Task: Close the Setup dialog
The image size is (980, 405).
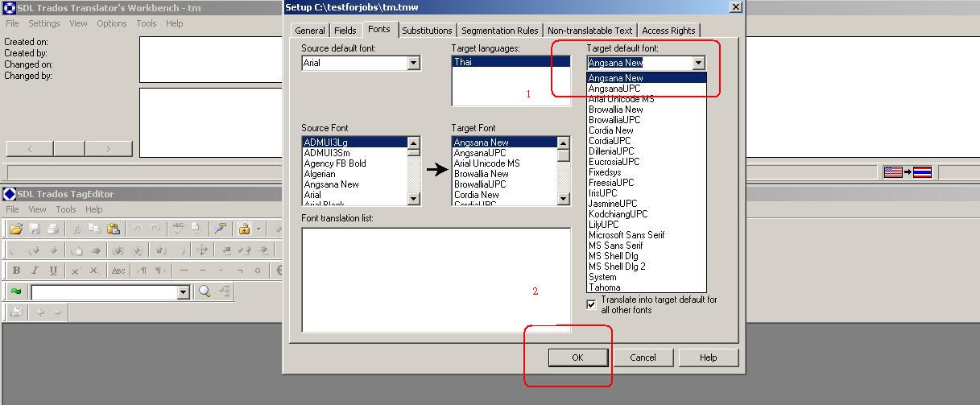Action: [735, 6]
